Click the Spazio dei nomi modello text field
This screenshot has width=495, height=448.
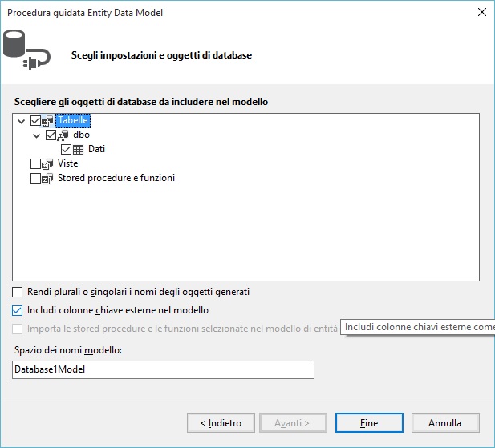(x=163, y=369)
